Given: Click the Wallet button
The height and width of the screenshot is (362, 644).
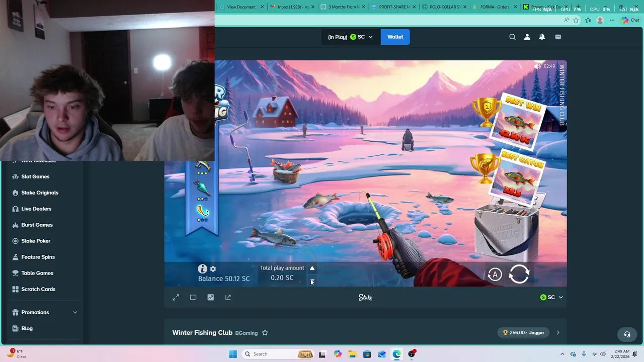Looking at the screenshot, I should coord(395,37).
